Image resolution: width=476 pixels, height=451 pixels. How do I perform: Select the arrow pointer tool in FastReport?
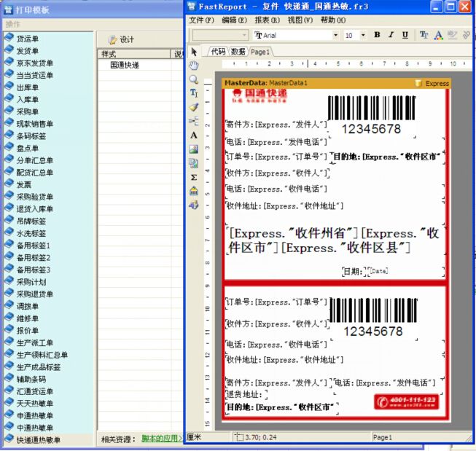pyautogui.click(x=194, y=52)
